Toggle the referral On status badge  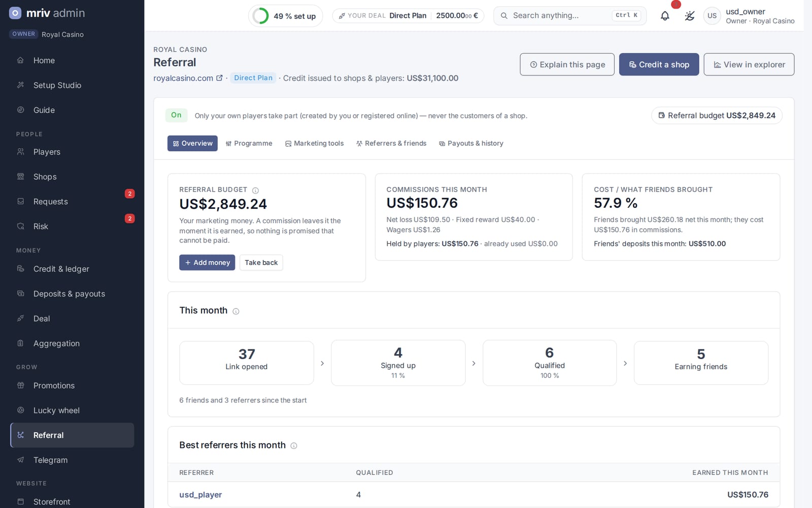point(176,115)
